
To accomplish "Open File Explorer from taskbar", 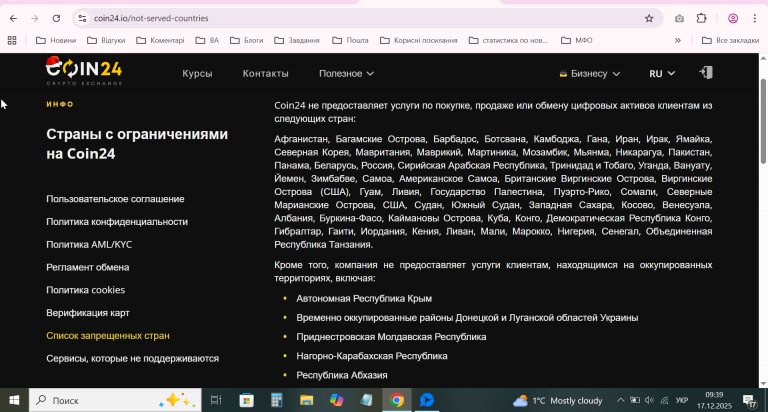I will [307, 400].
